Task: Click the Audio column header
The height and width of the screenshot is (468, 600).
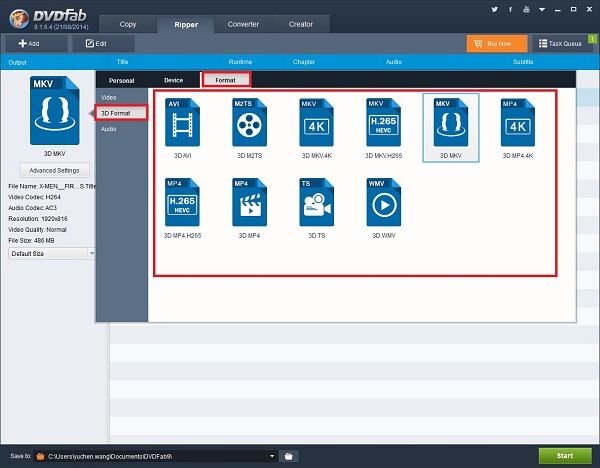Action: pyautogui.click(x=394, y=62)
